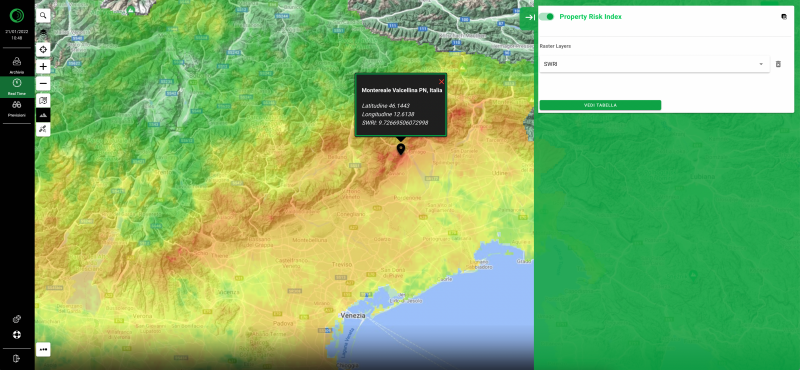800x370 pixels.
Task: Close the Montereale Valcellina info popup
Action: point(441,82)
